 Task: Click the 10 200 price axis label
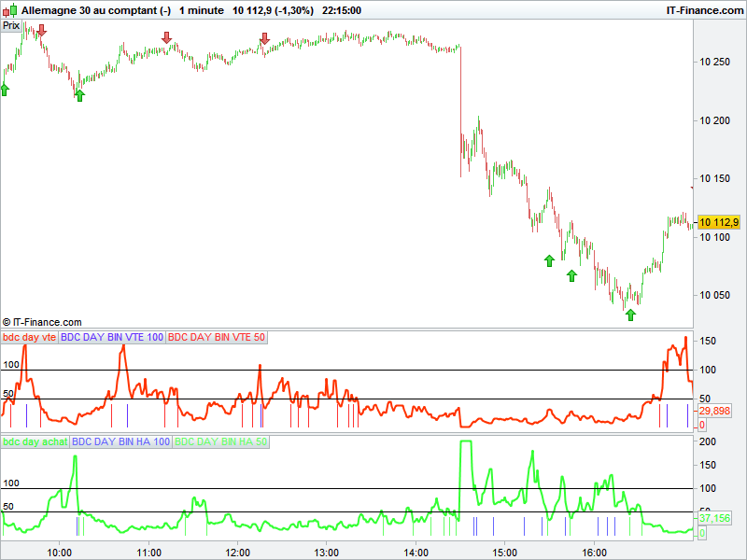pos(714,120)
